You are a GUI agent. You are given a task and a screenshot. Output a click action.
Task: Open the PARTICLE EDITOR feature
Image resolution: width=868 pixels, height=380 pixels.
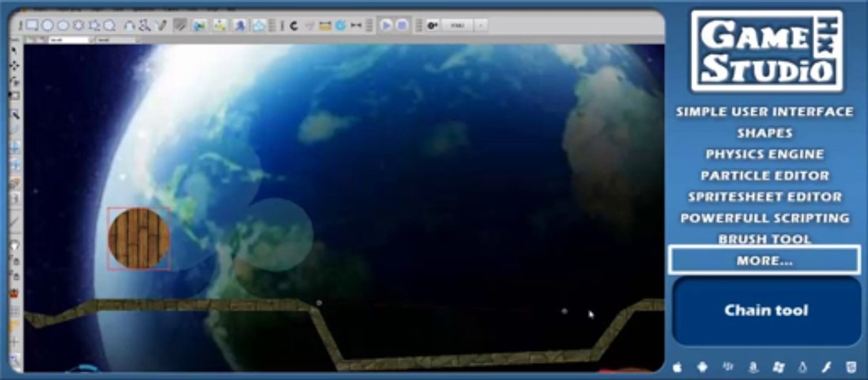click(764, 175)
